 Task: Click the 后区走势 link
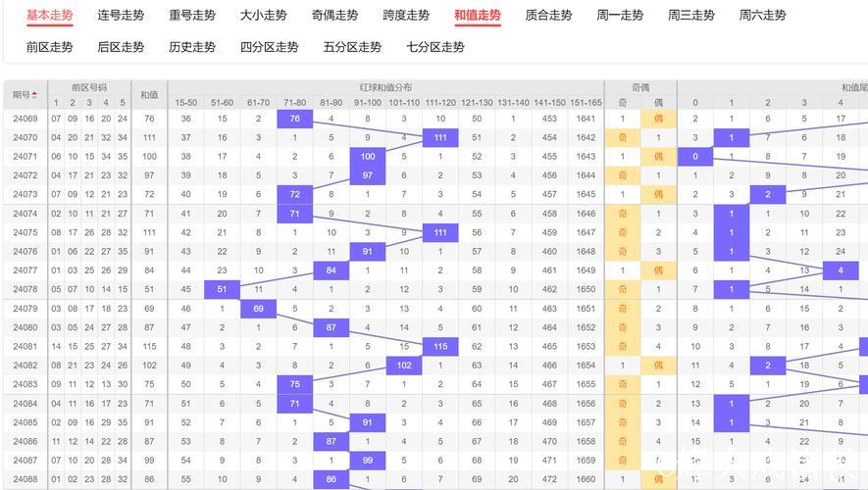(x=121, y=47)
